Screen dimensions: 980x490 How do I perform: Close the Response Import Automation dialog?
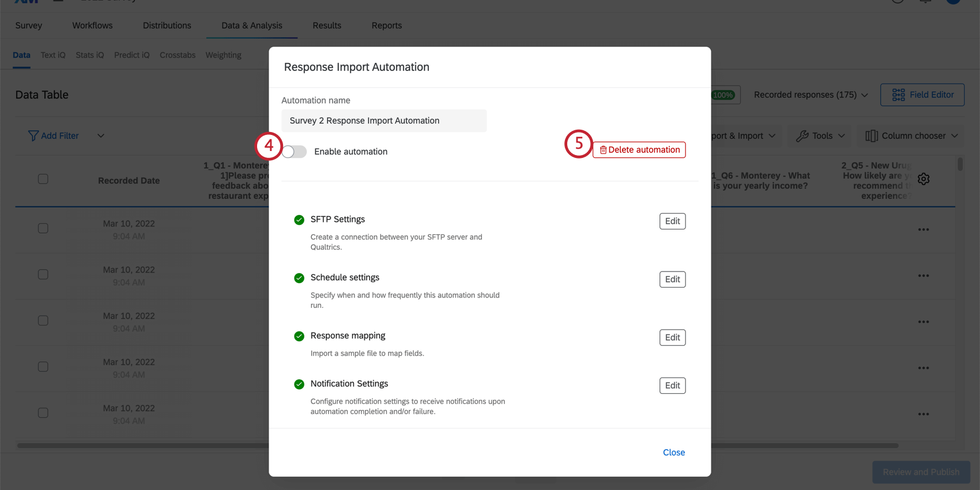tap(673, 453)
